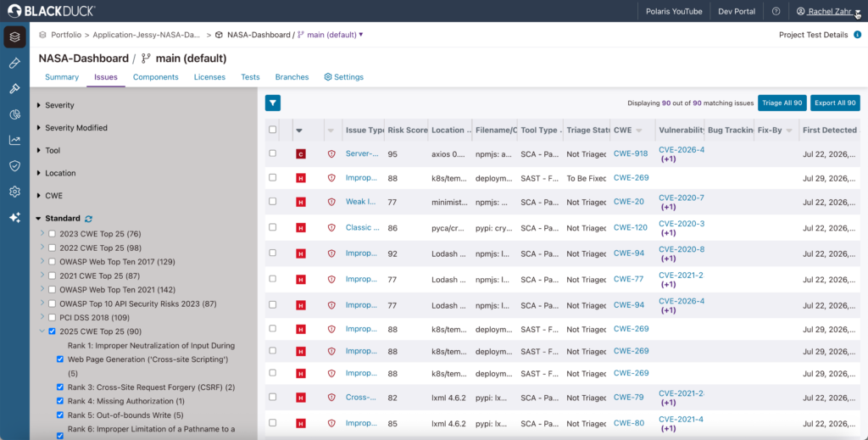Open the help question mark icon

[776, 11]
